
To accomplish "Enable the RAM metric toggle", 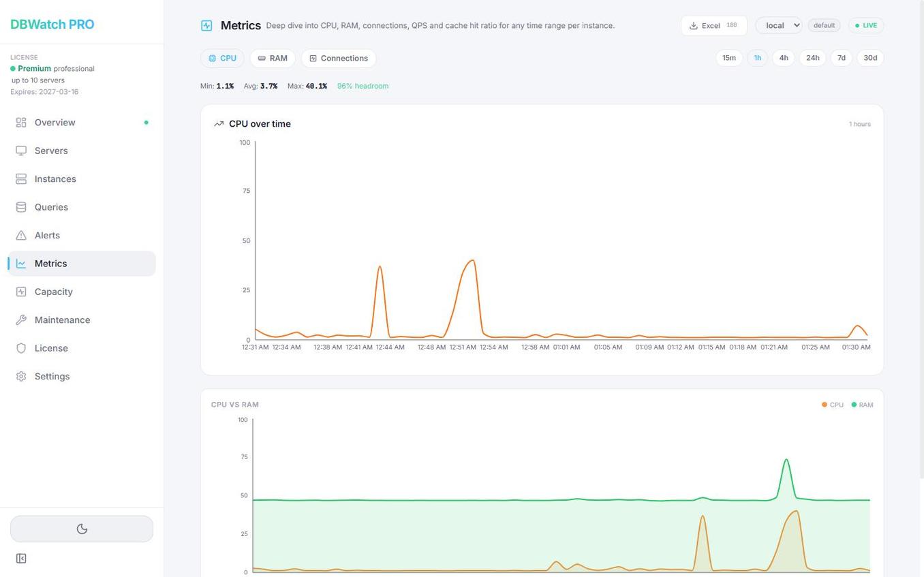I will 272,58.
